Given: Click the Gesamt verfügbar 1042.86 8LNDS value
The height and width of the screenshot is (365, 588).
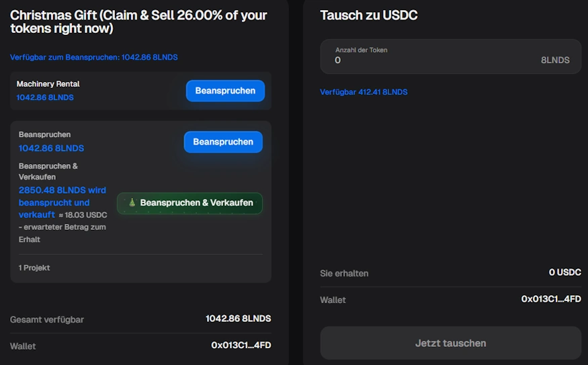Looking at the screenshot, I should (x=238, y=319).
